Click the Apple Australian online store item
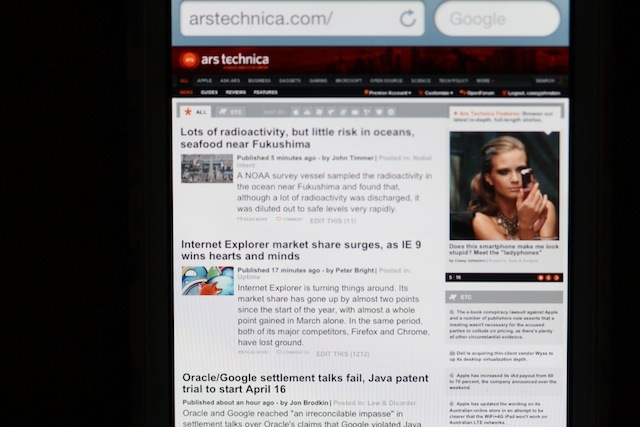Screen dimensions: 640x427 (499, 413)
